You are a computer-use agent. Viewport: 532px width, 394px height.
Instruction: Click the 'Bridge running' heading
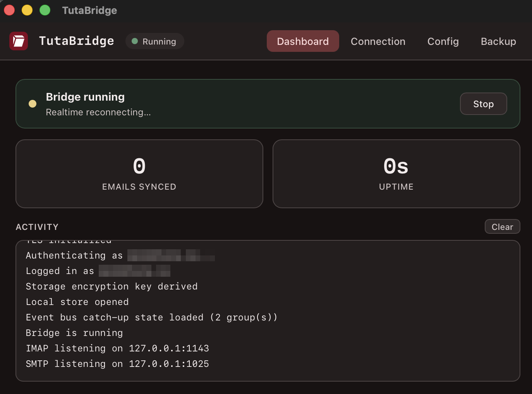(85, 97)
